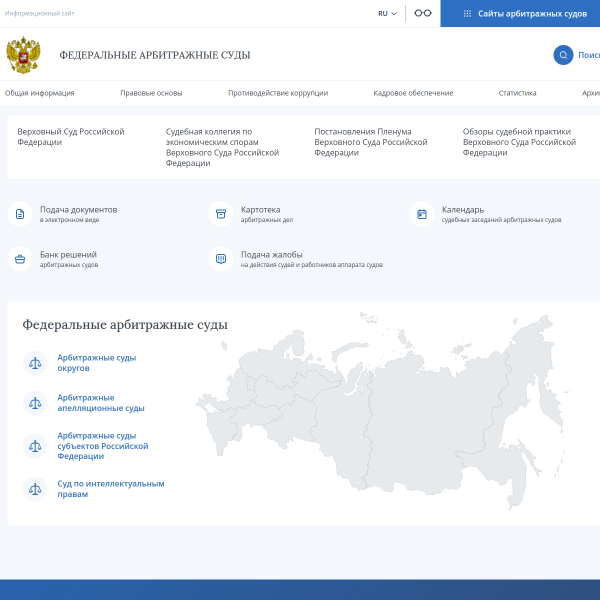Open Банк решений арбитражных судов
The width and height of the screenshot is (600, 600).
[69, 259]
